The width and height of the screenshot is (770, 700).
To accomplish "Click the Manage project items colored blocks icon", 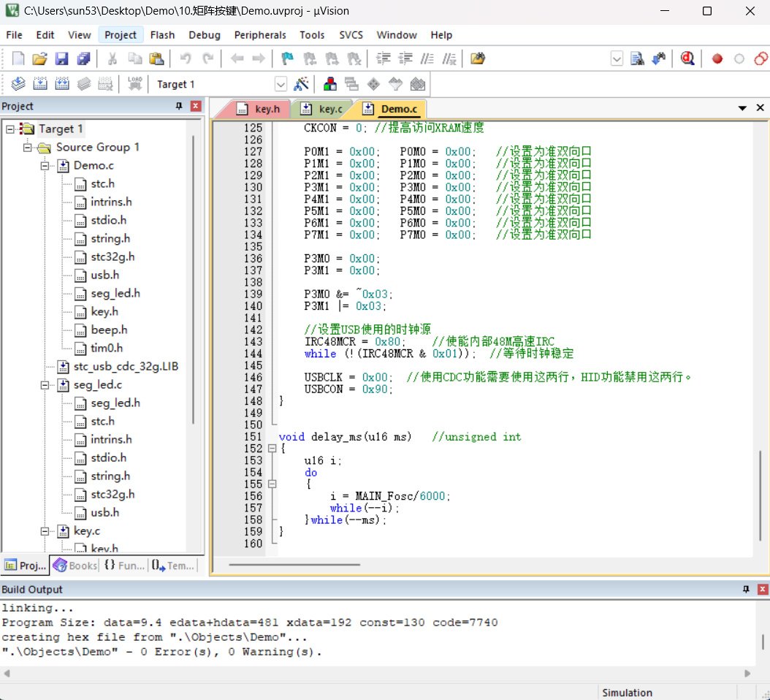I will tap(330, 84).
